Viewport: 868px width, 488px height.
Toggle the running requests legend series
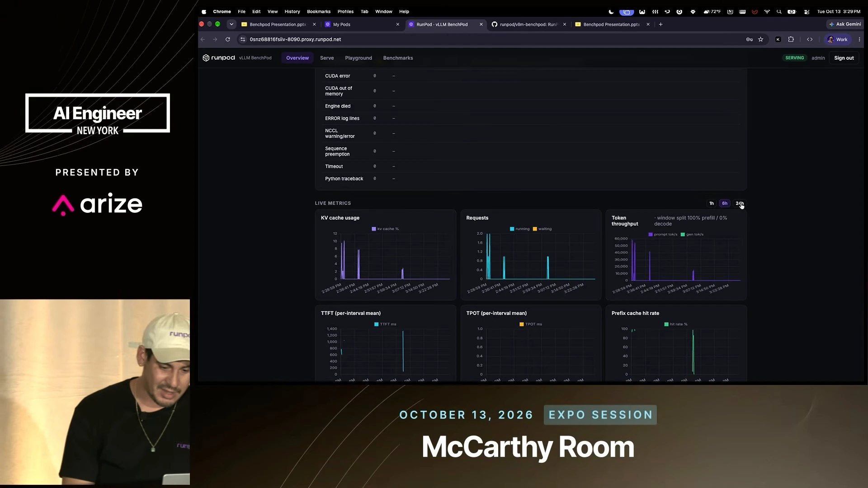coord(519,229)
